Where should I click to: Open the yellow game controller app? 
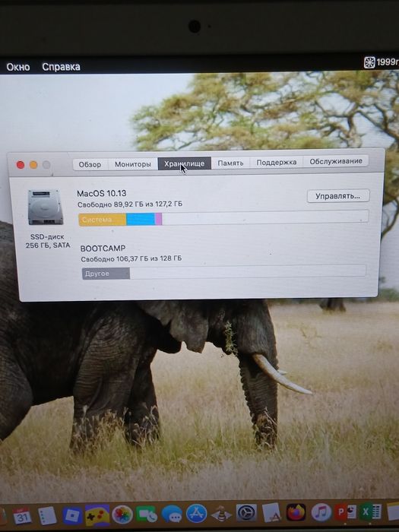tap(97, 515)
